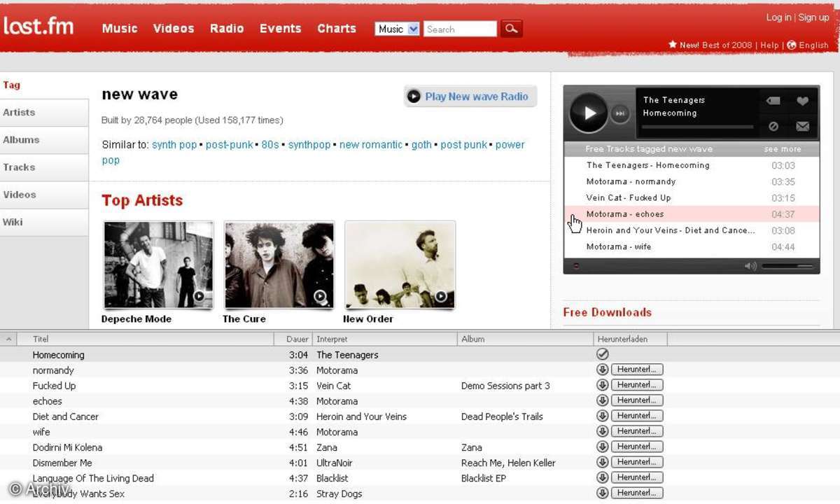Open the post-punk similar tag link

click(229, 145)
